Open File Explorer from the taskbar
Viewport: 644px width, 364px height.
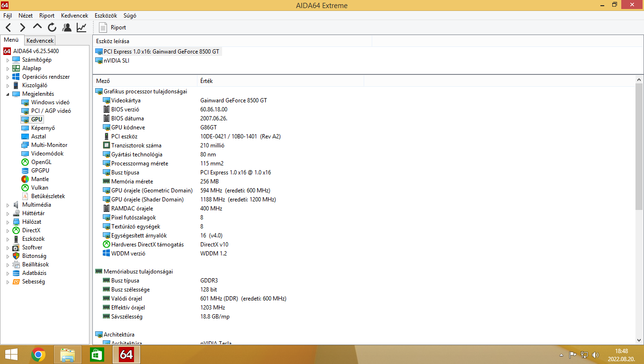(68, 355)
